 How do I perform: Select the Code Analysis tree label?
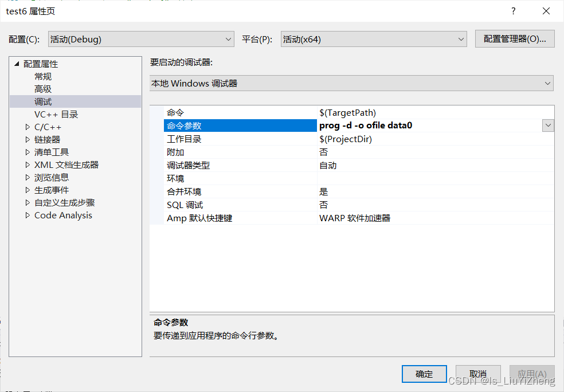[x=63, y=215]
